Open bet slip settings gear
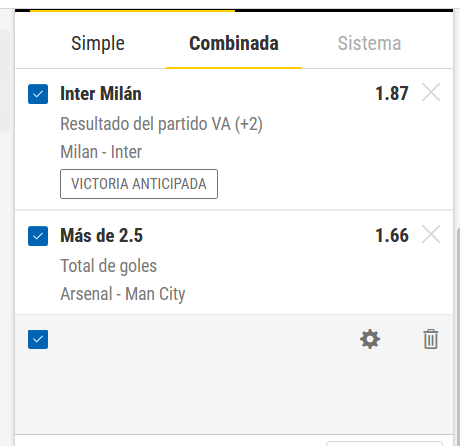 coord(370,339)
